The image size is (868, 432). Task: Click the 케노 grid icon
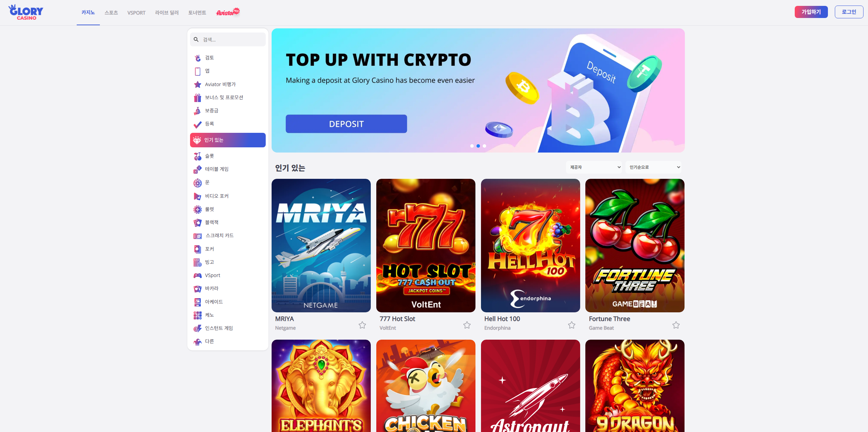pyautogui.click(x=197, y=315)
